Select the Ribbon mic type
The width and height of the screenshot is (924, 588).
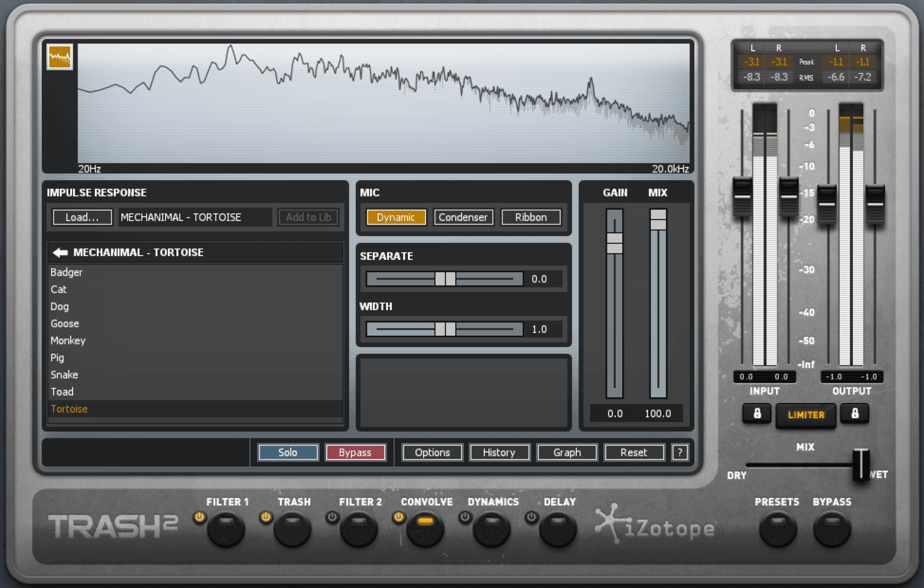coord(531,217)
